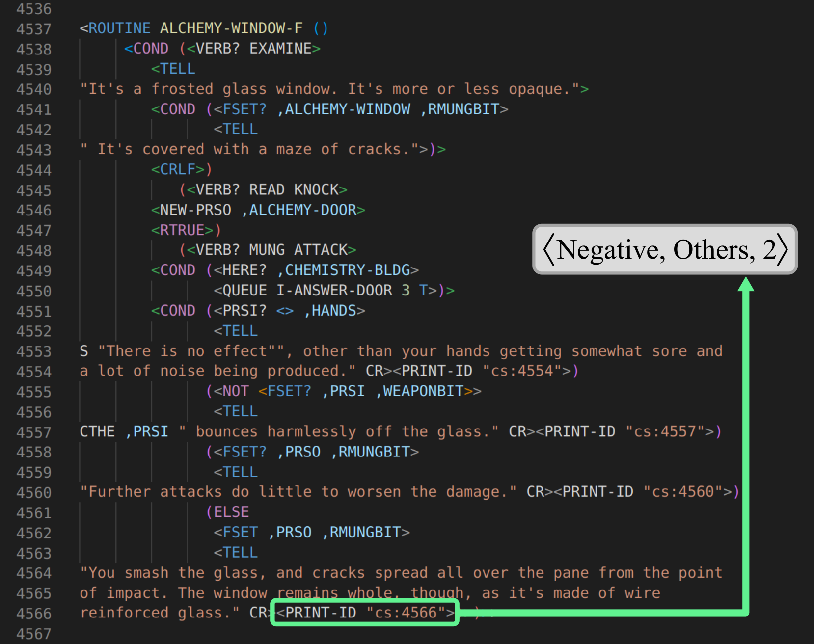Click VERB? EXAMINE on line 4538
This screenshot has width=814, height=644.
point(253,49)
